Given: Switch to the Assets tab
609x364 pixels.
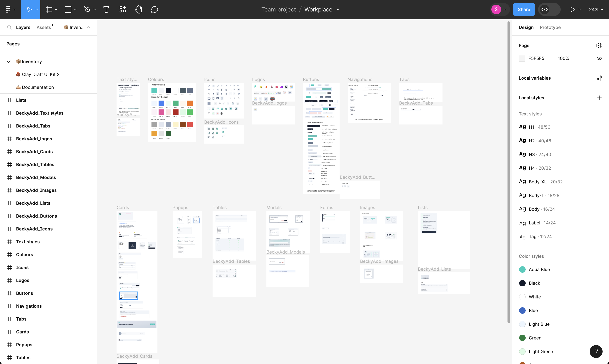Looking at the screenshot, I should coord(44,27).
